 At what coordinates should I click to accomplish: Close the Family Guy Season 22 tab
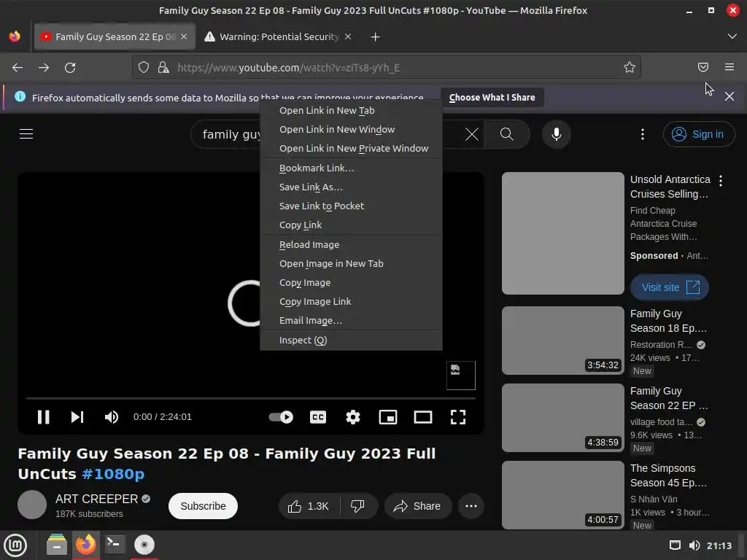(184, 36)
